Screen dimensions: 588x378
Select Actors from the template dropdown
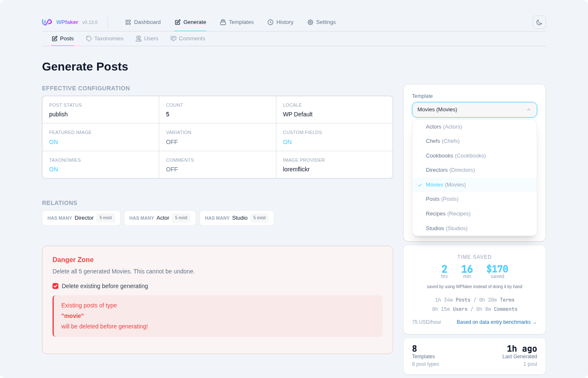click(444, 126)
